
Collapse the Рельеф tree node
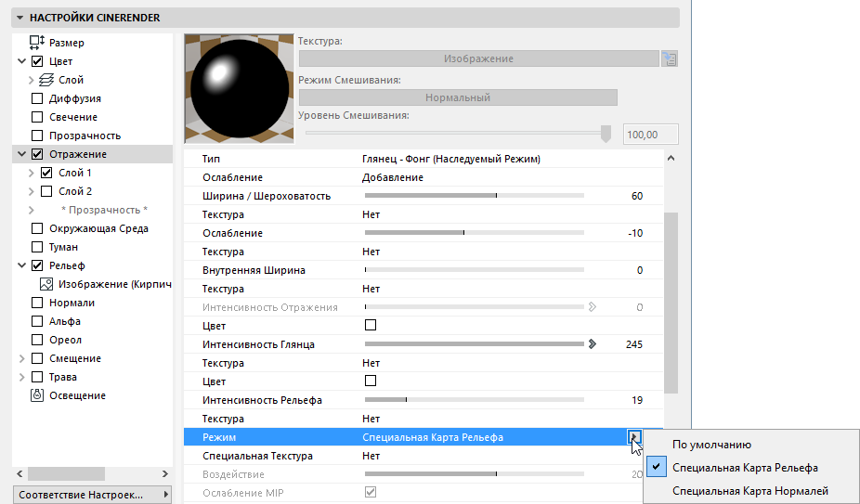[22, 265]
